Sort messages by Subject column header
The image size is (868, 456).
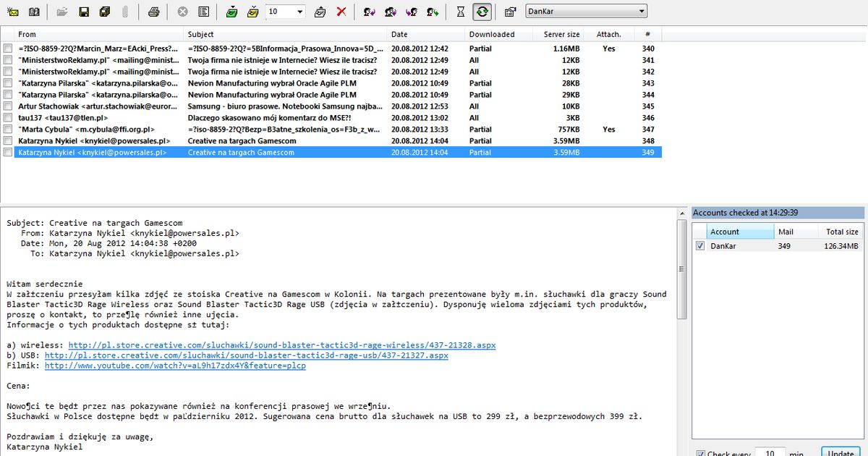click(x=286, y=34)
